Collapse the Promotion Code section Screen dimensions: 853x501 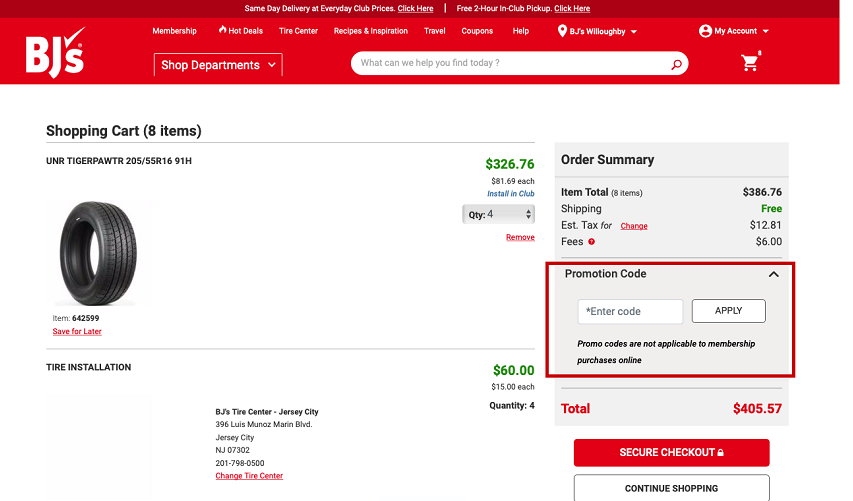774,274
